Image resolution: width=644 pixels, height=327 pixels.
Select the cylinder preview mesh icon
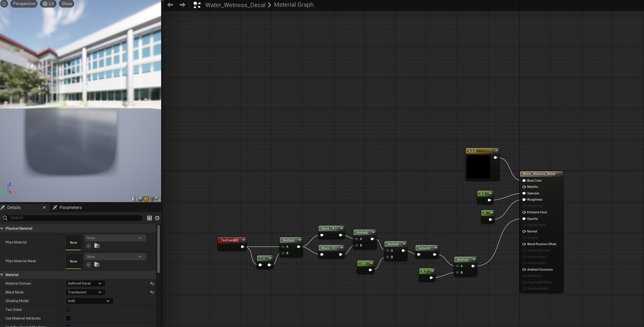134,199
